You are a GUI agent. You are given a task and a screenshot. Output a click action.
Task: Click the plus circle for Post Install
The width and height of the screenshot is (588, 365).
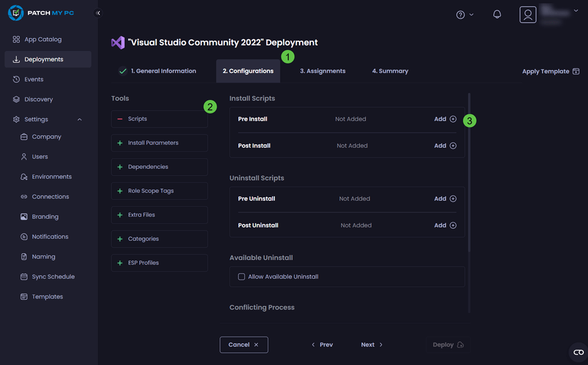click(x=453, y=145)
